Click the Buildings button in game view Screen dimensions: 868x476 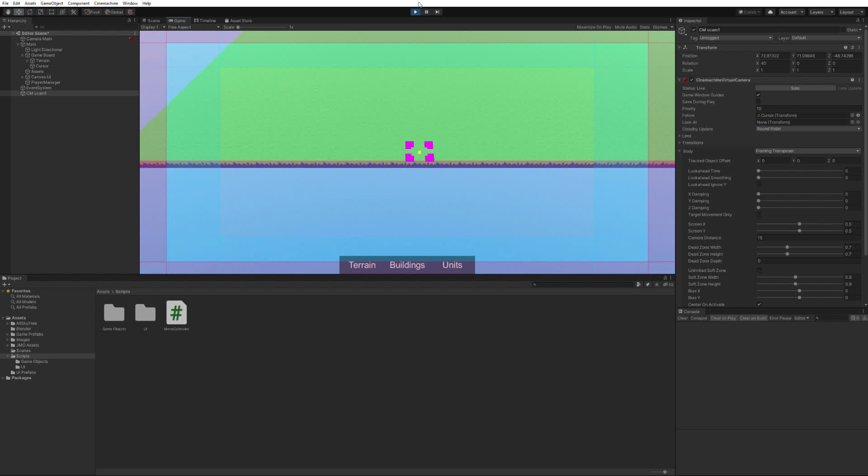click(407, 265)
